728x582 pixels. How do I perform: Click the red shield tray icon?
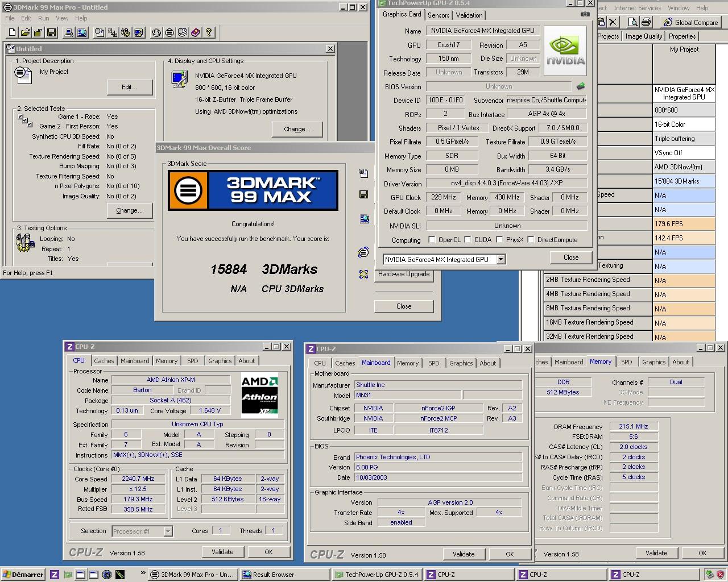[x=720, y=575]
